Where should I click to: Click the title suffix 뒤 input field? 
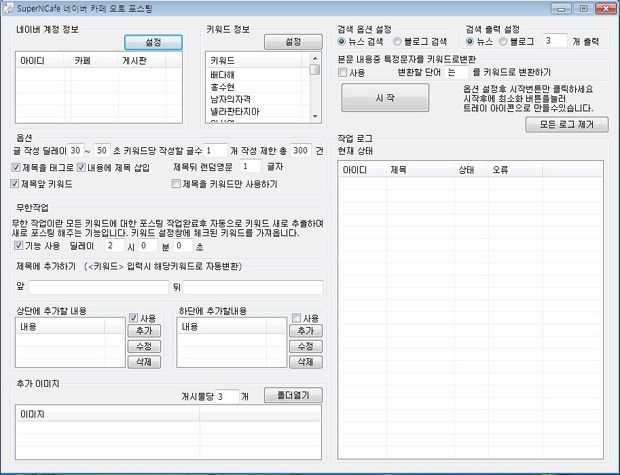pos(253,288)
